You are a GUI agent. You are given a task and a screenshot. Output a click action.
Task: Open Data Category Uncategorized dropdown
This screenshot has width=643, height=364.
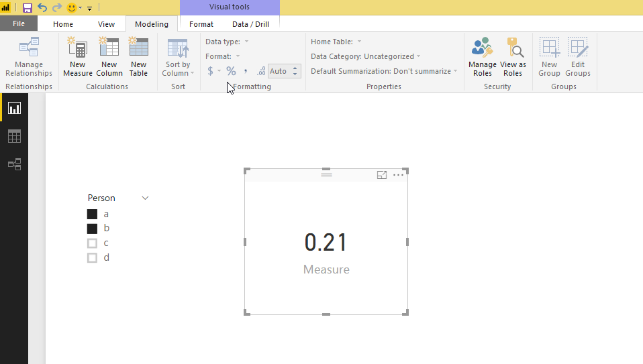pyautogui.click(x=365, y=56)
